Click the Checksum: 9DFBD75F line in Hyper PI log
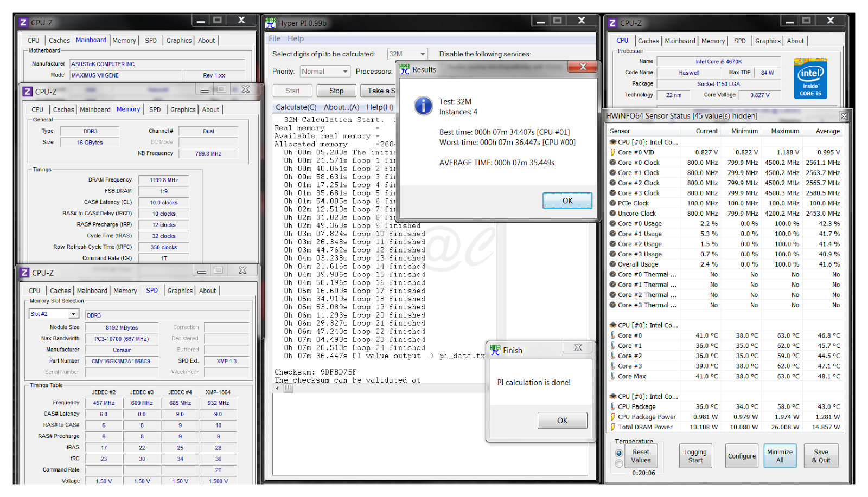The image size is (868, 497). (x=316, y=372)
